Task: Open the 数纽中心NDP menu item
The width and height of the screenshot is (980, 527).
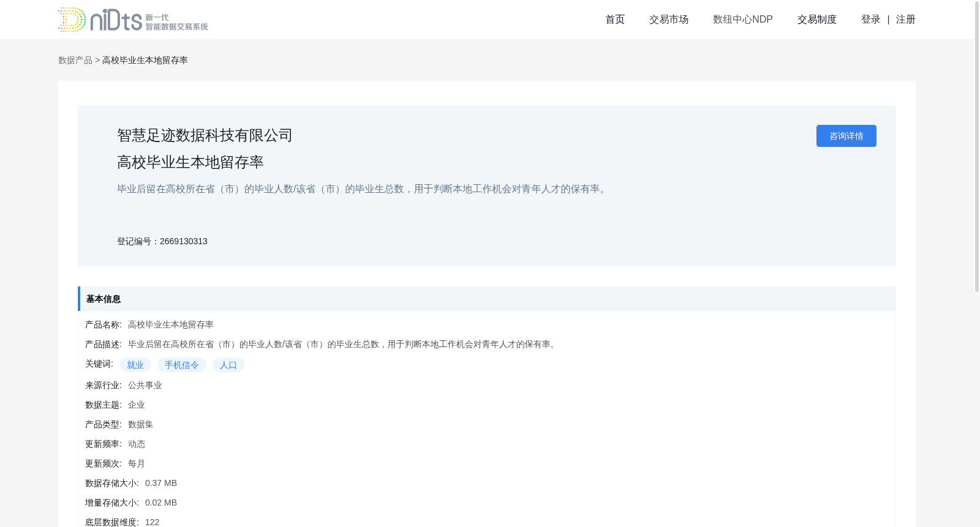Action: (743, 20)
